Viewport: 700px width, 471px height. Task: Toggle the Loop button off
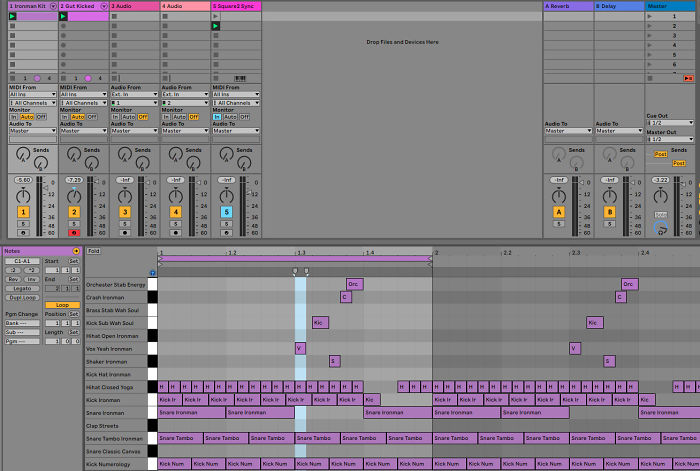click(x=62, y=305)
